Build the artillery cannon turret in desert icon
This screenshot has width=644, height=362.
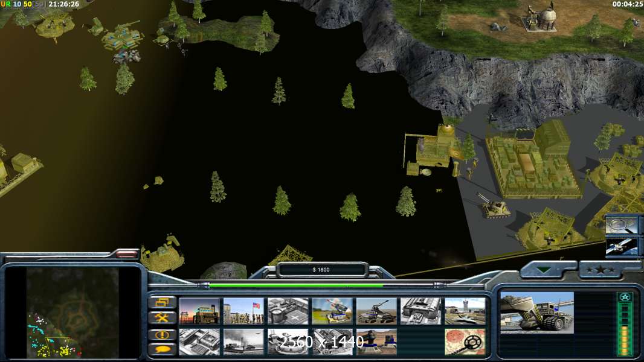coord(376,311)
